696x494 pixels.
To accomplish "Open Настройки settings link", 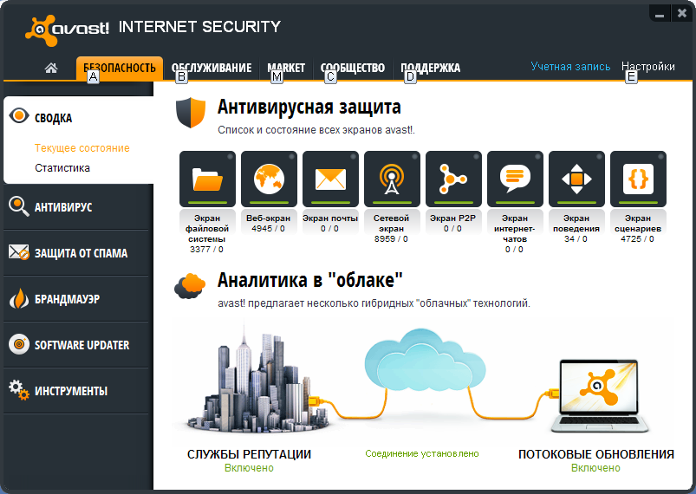I will [x=648, y=67].
